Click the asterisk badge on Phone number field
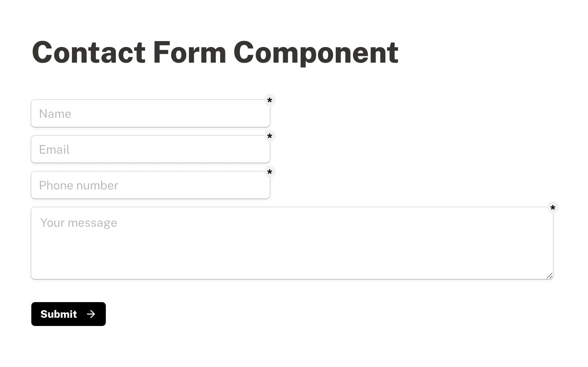The height and width of the screenshot is (367, 588). [270, 172]
